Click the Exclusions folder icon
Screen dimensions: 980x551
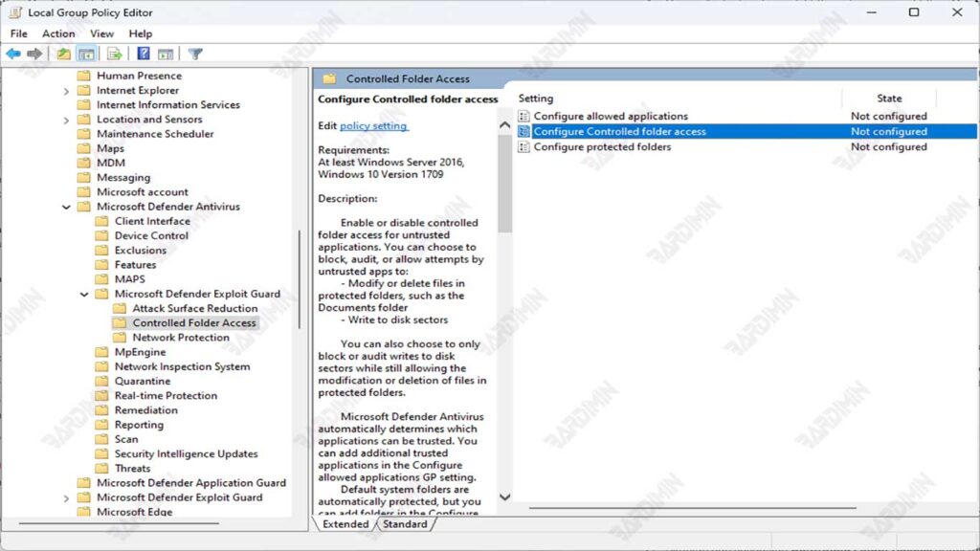(x=101, y=251)
